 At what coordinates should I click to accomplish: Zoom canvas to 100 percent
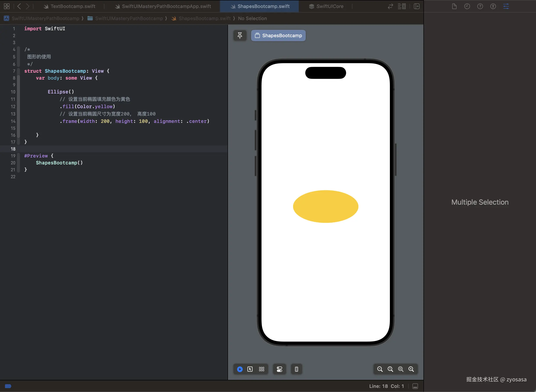click(x=390, y=369)
